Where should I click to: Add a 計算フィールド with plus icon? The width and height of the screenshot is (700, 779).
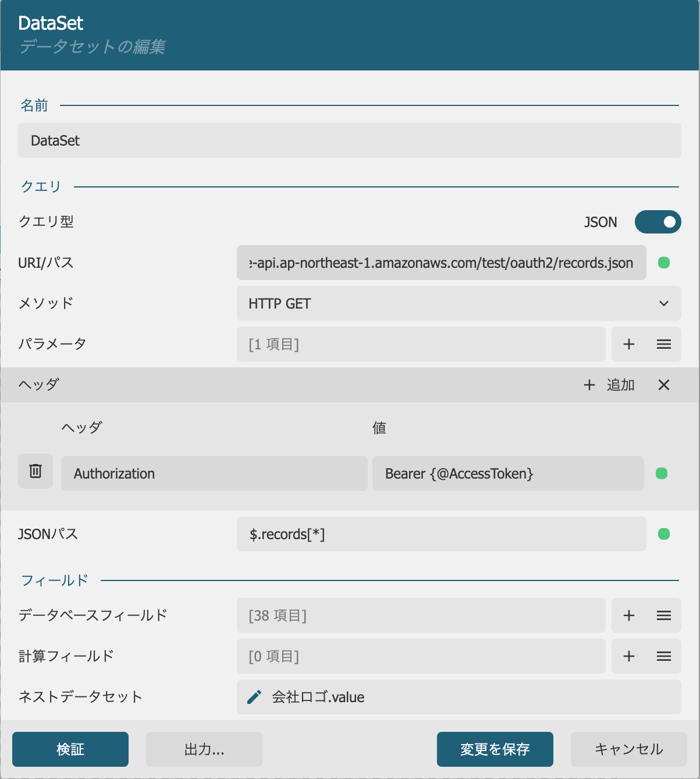[x=629, y=656]
